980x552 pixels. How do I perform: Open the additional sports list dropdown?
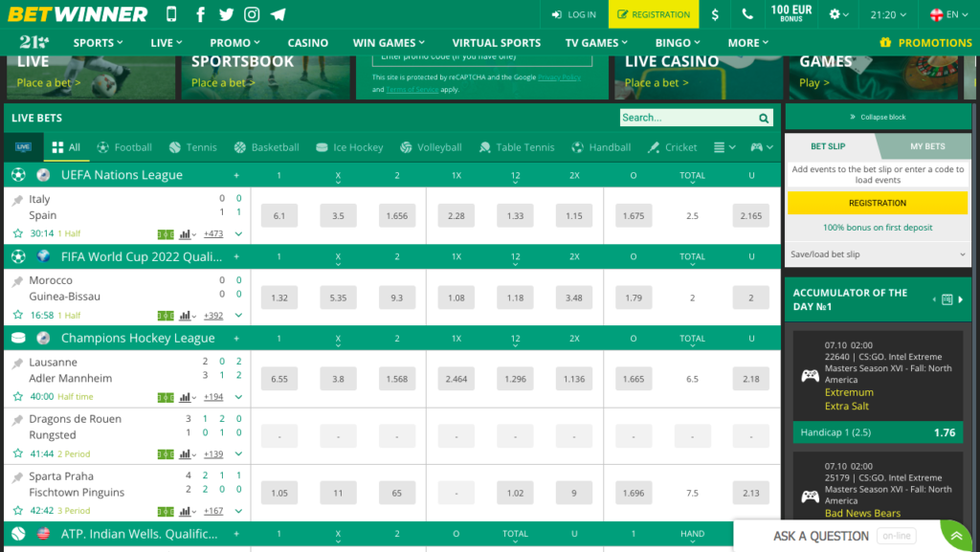click(x=724, y=147)
